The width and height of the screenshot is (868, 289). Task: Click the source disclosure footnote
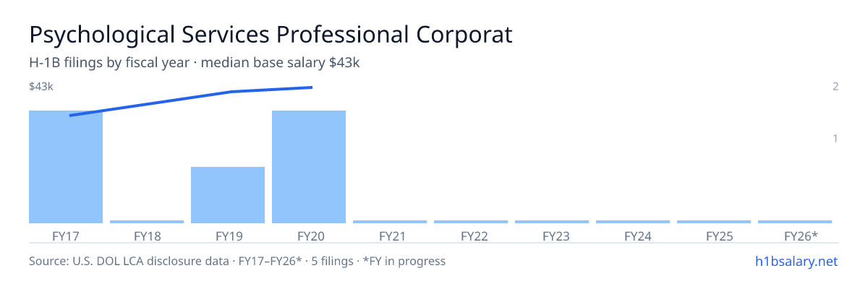tap(237, 261)
